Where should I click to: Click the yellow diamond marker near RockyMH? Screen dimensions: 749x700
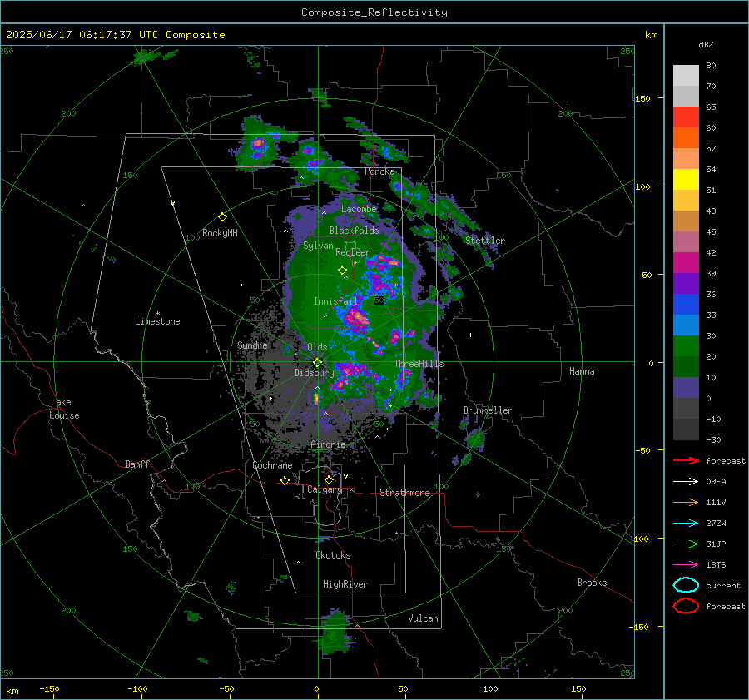(x=222, y=217)
